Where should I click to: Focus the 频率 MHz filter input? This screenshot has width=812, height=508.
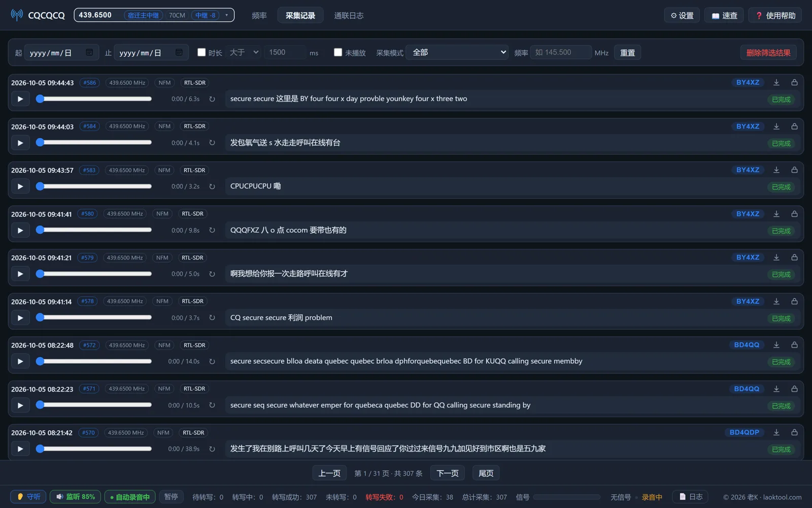(561, 52)
